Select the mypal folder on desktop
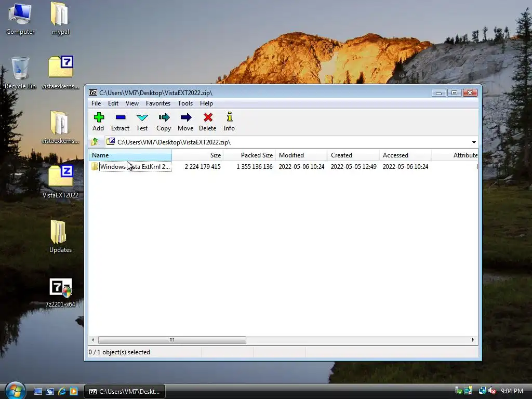 (x=60, y=19)
